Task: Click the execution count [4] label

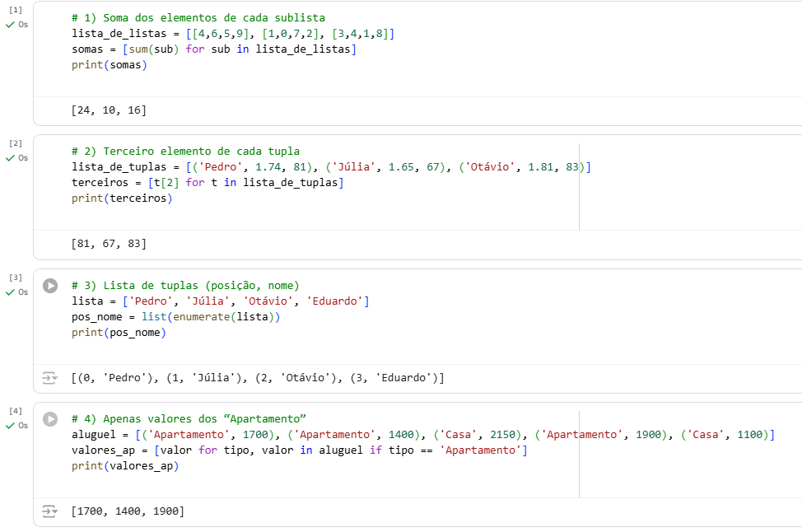Action: point(16,411)
